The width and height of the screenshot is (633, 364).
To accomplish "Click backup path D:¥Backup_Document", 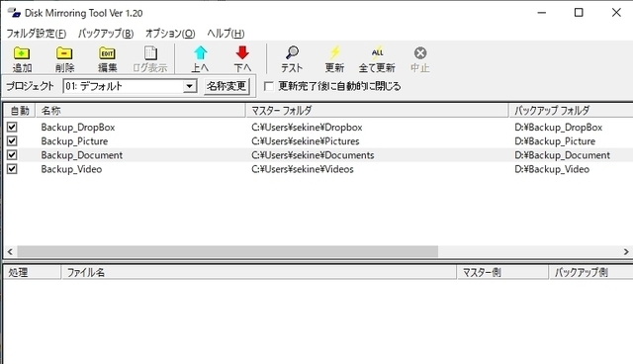I will [562, 155].
